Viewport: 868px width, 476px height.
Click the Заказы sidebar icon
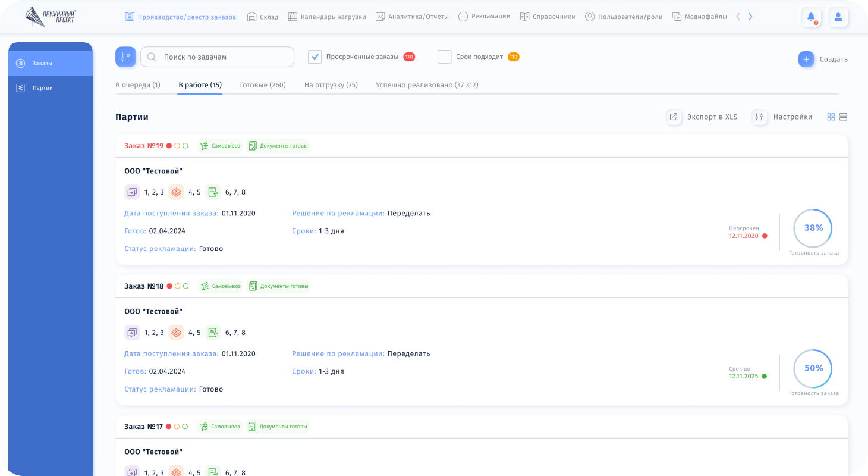[x=20, y=63]
